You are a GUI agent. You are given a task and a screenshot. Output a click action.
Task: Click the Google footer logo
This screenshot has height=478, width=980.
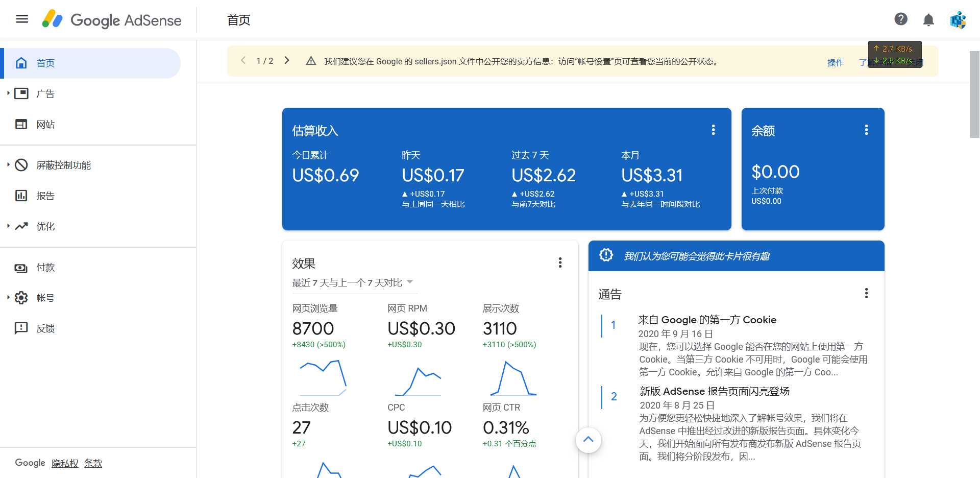[30, 463]
